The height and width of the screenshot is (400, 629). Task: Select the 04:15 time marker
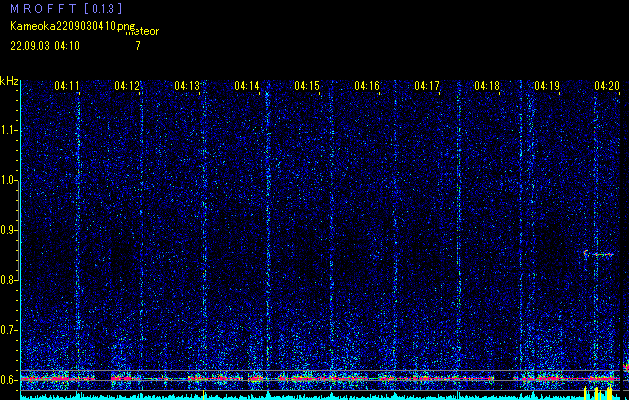point(307,86)
